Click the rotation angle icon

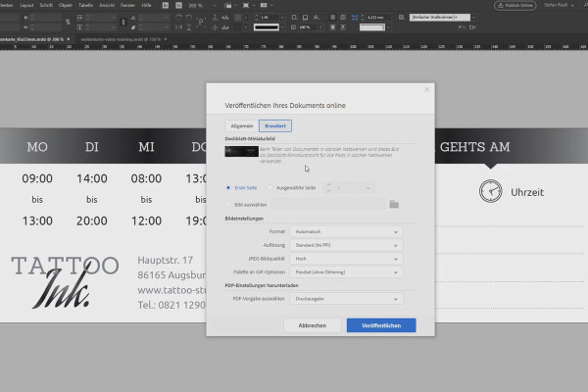click(133, 18)
